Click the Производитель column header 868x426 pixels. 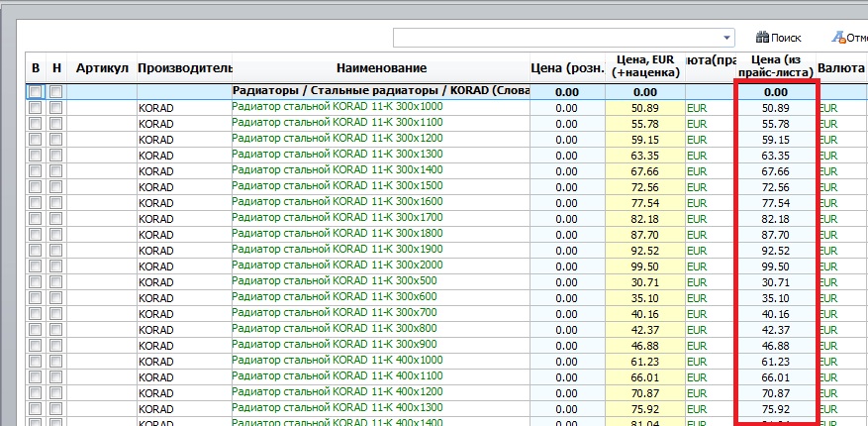[184, 68]
